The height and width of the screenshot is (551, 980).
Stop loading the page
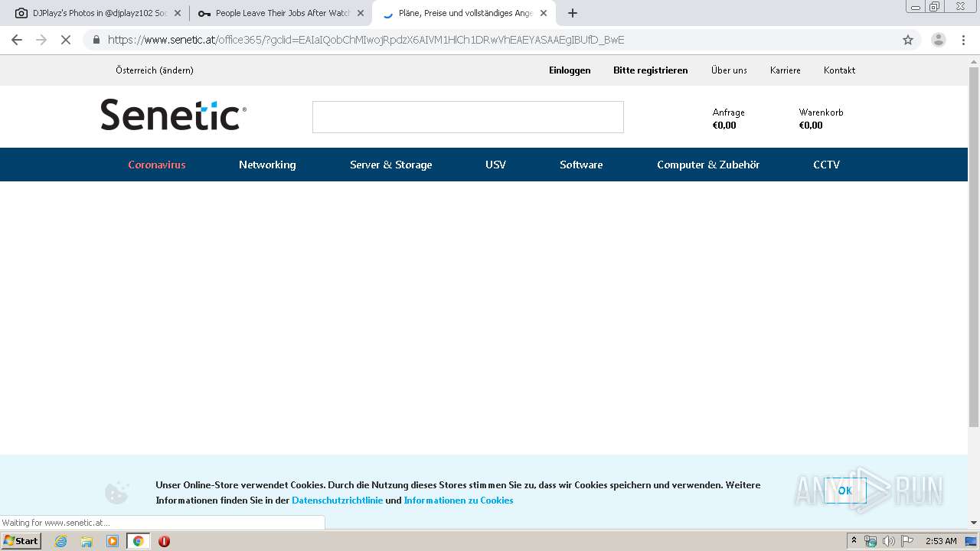(66, 40)
